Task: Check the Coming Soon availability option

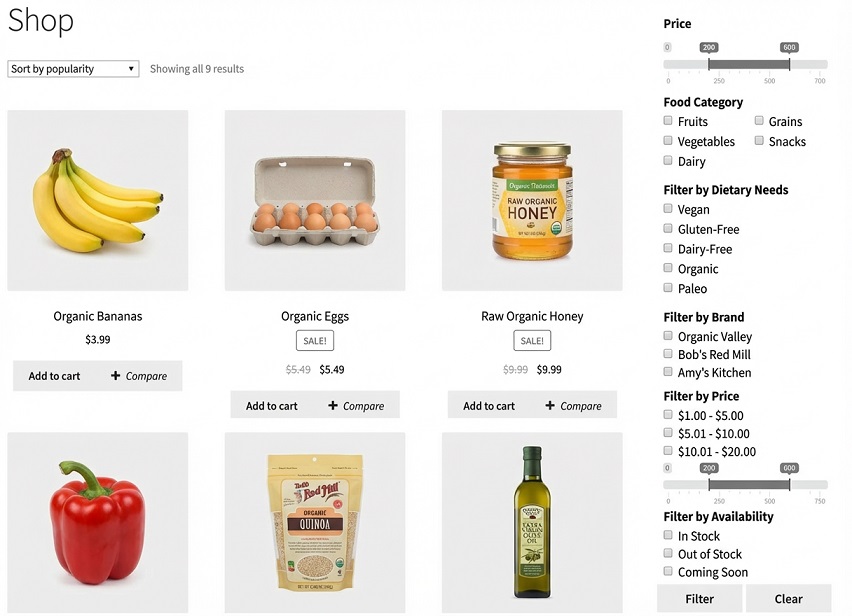Action: click(668, 572)
